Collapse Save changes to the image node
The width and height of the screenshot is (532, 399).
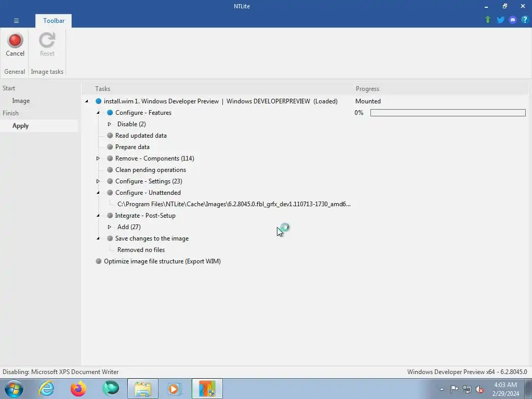pos(98,238)
